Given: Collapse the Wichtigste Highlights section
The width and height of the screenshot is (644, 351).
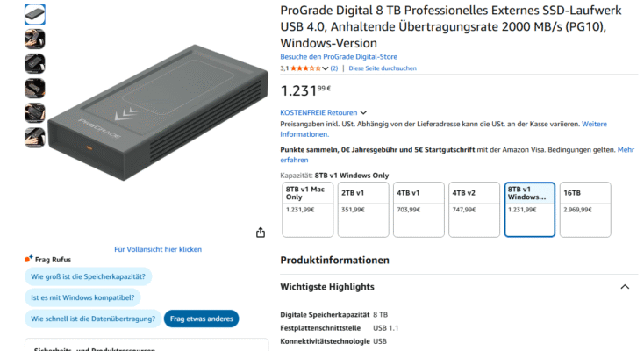Looking at the screenshot, I should pyautogui.click(x=624, y=287).
